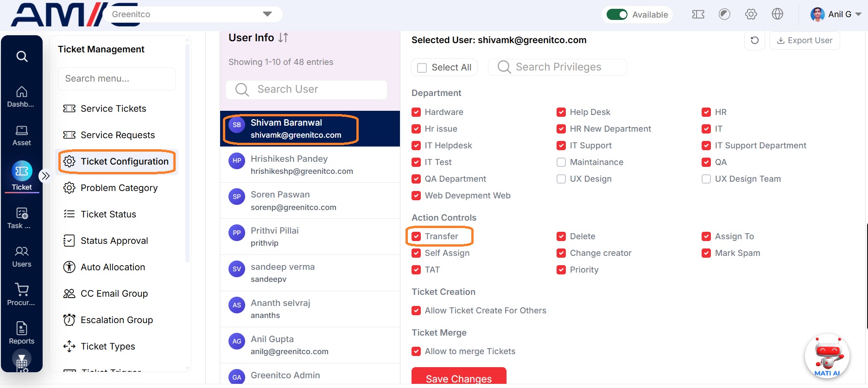
Task: Click the Export User button
Action: point(805,40)
